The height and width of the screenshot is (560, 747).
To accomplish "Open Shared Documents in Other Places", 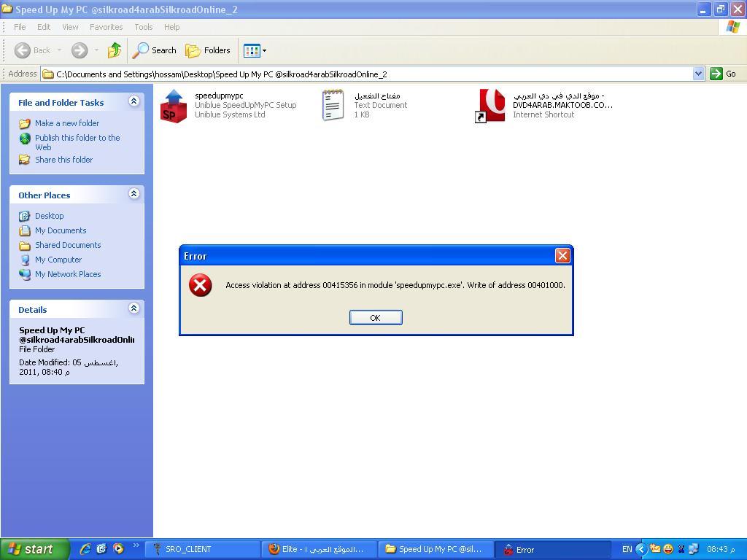I will click(68, 245).
